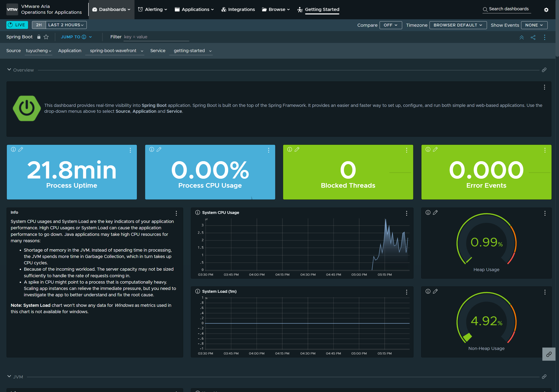
Task: Open Blocked Threads options menu
Action: 407,150
